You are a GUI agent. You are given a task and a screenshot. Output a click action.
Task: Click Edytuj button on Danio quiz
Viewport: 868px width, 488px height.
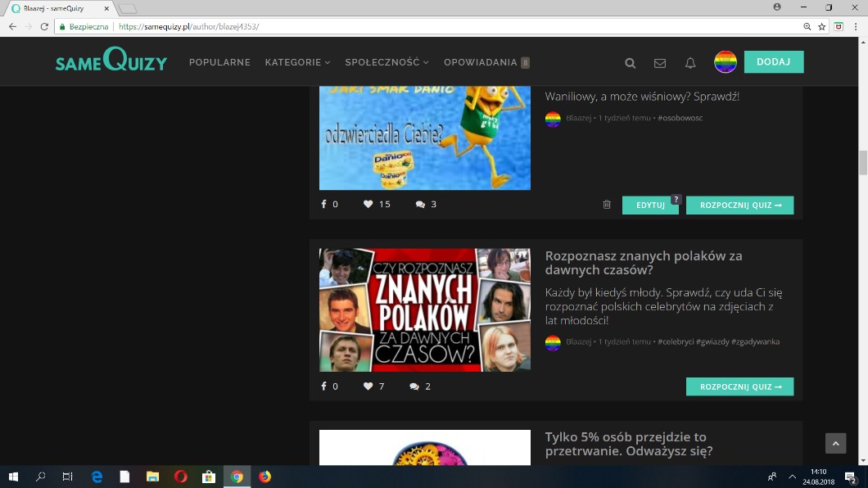[650, 206]
